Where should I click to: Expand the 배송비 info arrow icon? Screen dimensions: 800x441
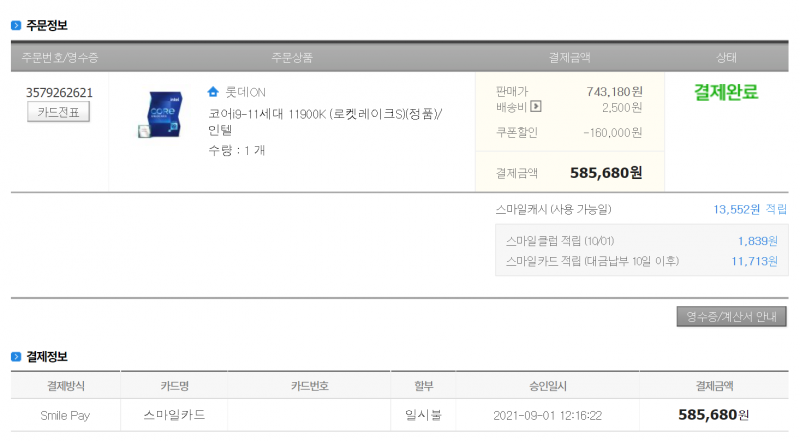(536, 107)
